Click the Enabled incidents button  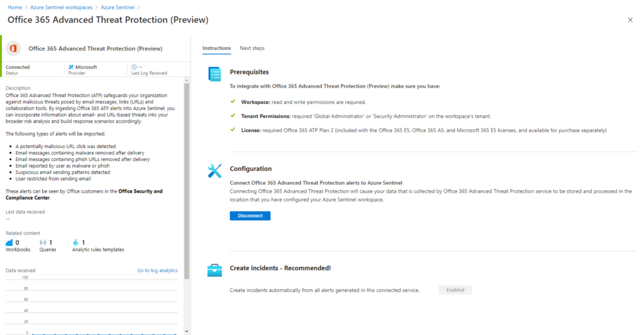pyautogui.click(x=455, y=290)
